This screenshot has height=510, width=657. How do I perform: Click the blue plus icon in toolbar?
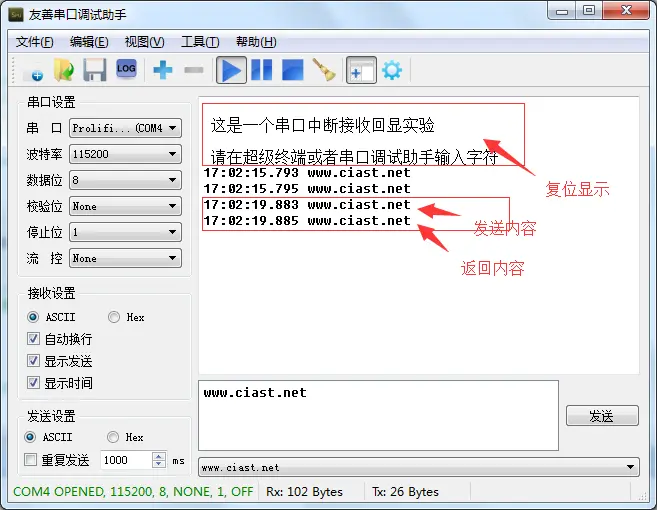(163, 70)
